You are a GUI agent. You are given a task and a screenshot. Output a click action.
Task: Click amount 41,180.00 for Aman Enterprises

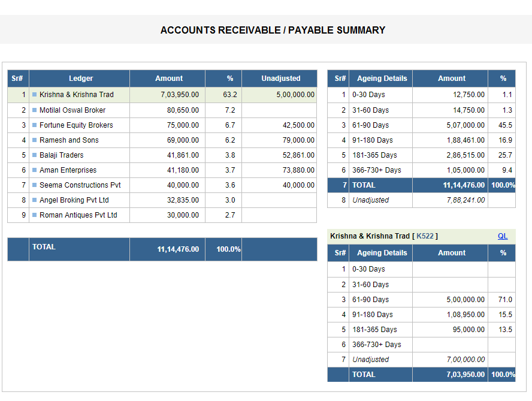(x=183, y=170)
